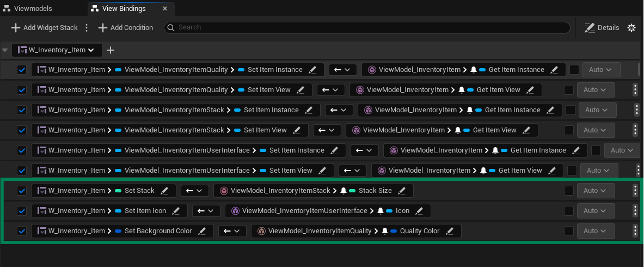
Task: Click the plus icon next to W_Inventory_Item
Action: click(x=111, y=50)
